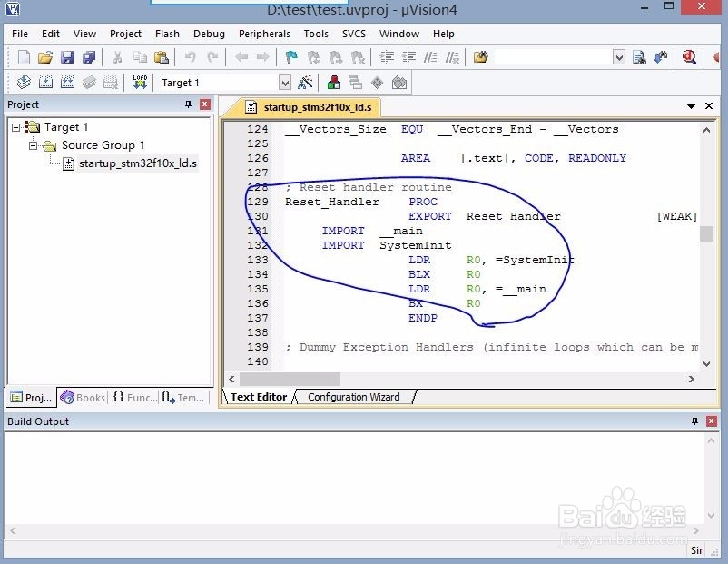Click inside the find text input field
The height and width of the screenshot is (564, 728).
pos(553,57)
